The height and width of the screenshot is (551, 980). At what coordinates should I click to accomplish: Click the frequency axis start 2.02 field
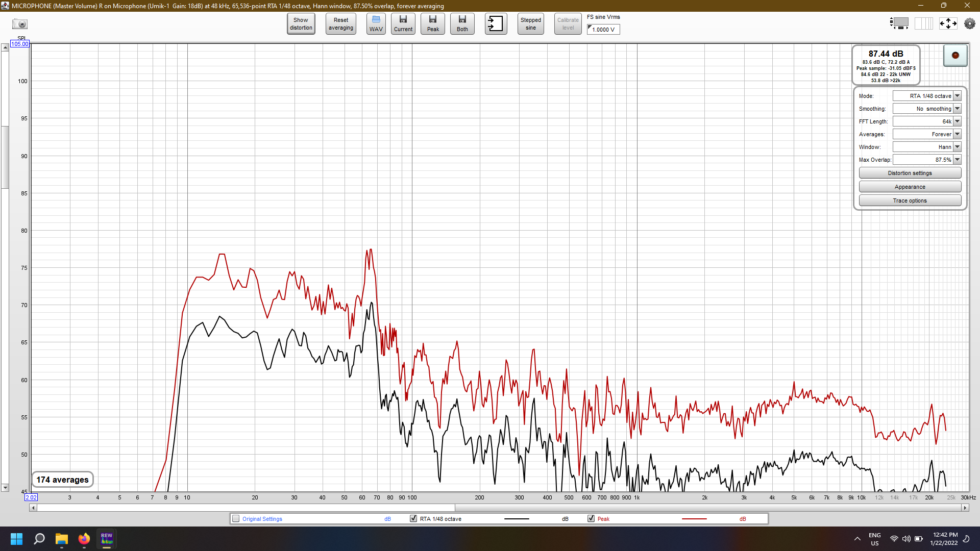(x=31, y=497)
